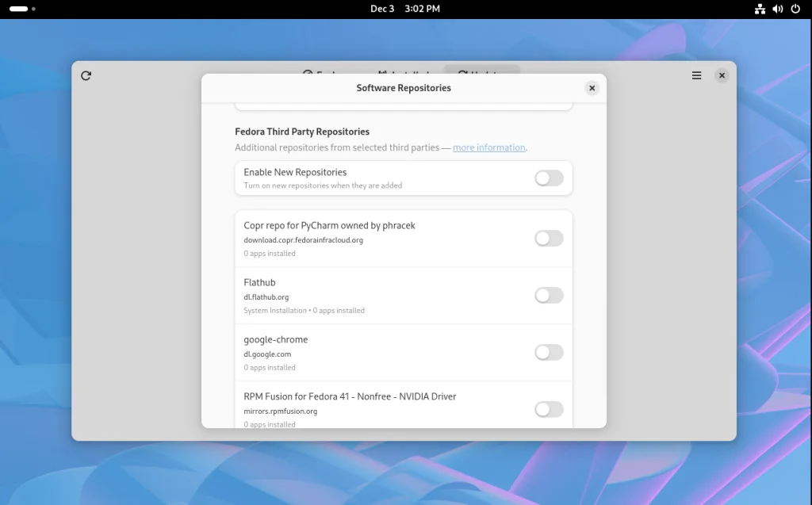812x505 pixels.
Task: Click the Fedora Third Party Repositories heading
Action: [x=302, y=132]
